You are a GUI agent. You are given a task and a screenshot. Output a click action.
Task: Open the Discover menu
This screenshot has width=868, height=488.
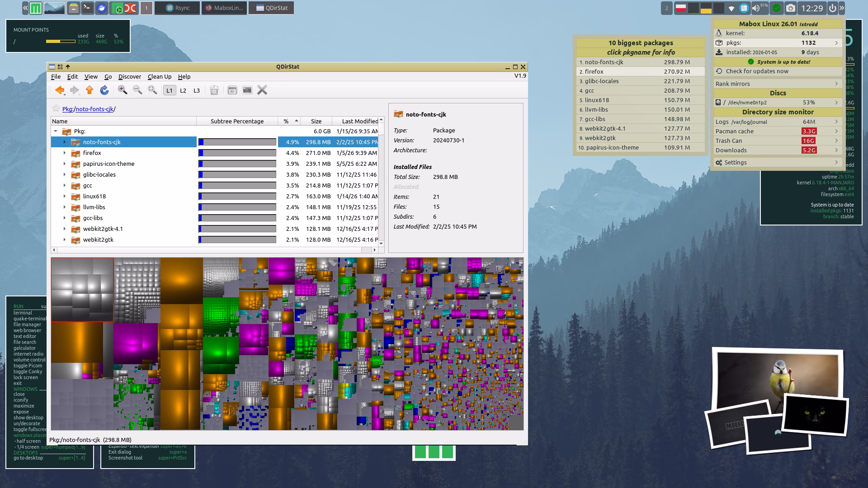click(x=130, y=77)
